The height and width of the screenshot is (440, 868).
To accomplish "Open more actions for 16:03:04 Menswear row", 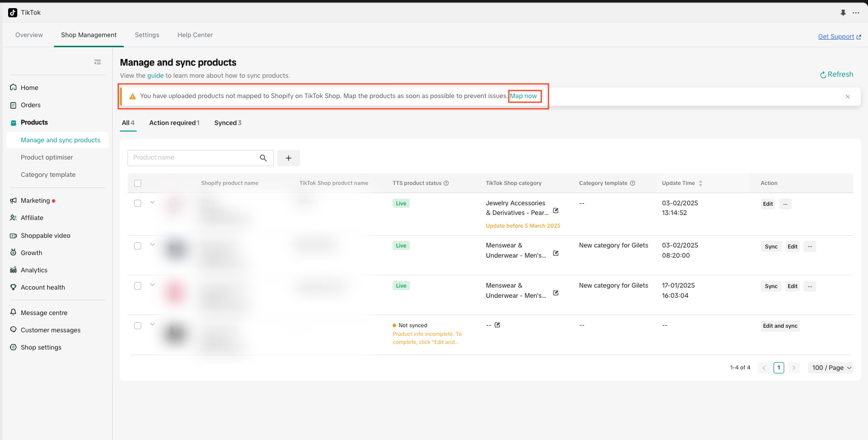I will pos(810,286).
